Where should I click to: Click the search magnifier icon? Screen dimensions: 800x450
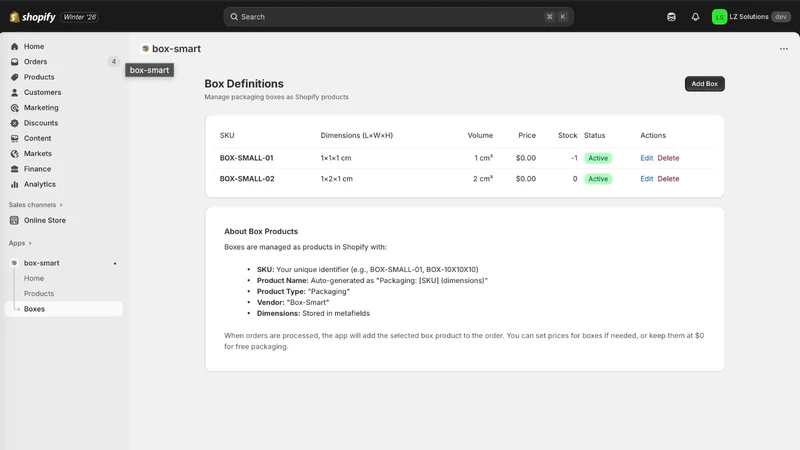tap(234, 17)
